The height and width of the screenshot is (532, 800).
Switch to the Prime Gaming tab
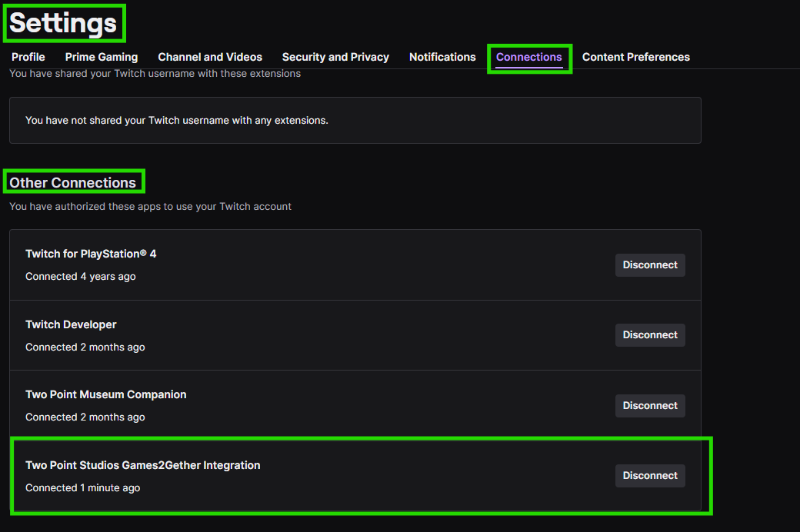102,57
